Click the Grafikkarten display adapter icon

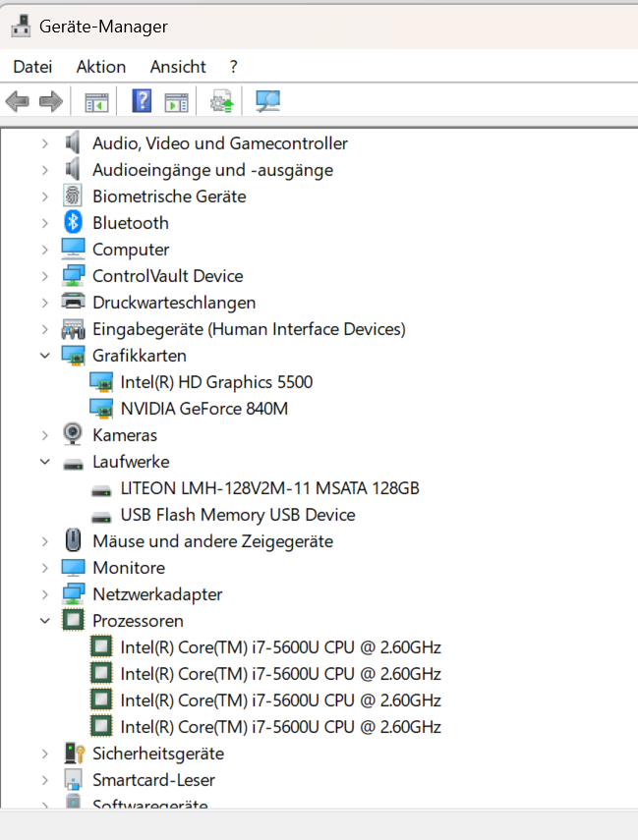pos(73,356)
